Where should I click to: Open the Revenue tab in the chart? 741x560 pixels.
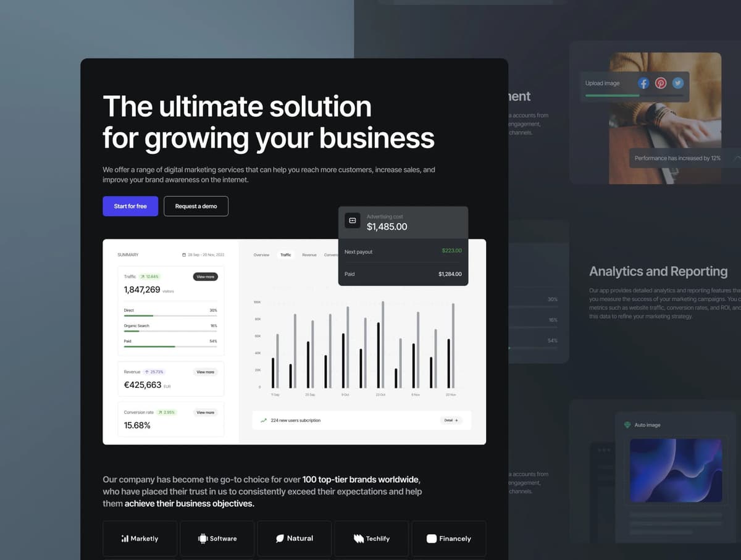pos(309,255)
